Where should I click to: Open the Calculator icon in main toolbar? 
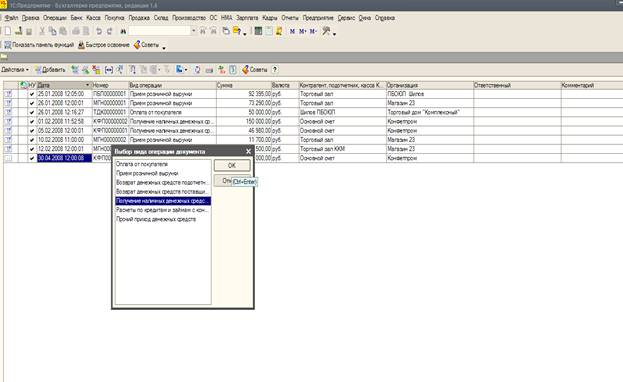(258, 31)
